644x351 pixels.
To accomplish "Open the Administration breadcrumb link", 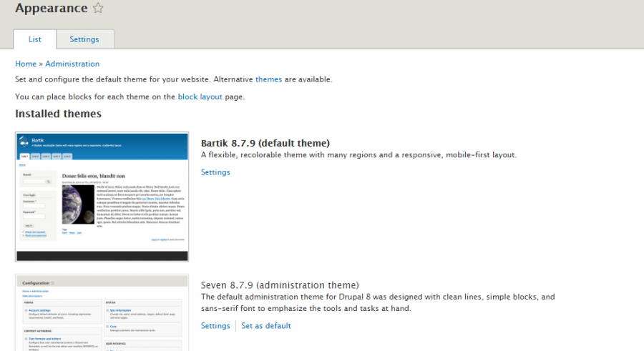I will pyautogui.click(x=72, y=64).
